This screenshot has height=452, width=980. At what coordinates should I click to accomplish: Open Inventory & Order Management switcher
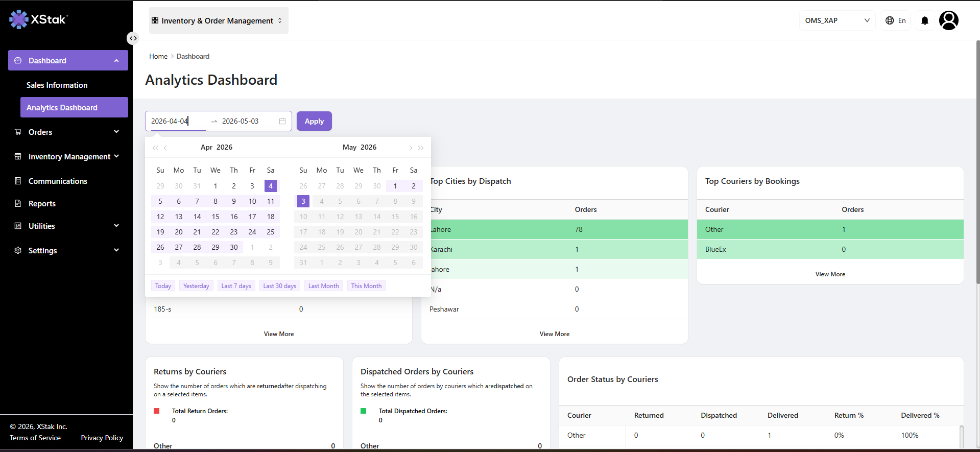pyautogui.click(x=219, y=20)
